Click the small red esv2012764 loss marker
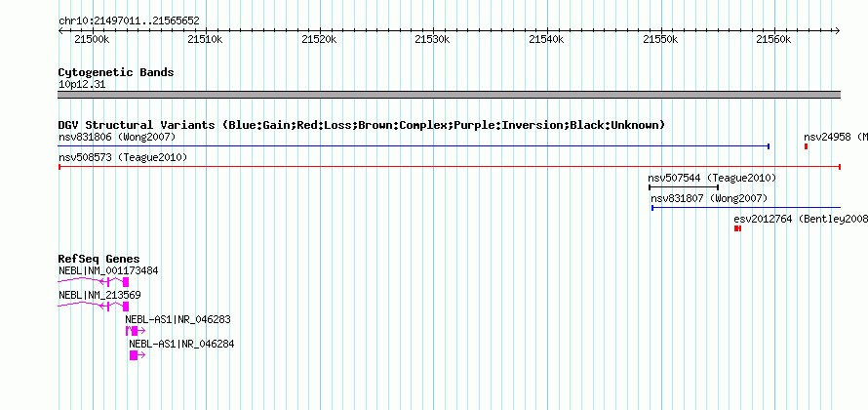Screen dimensions: 868x410 737,228
